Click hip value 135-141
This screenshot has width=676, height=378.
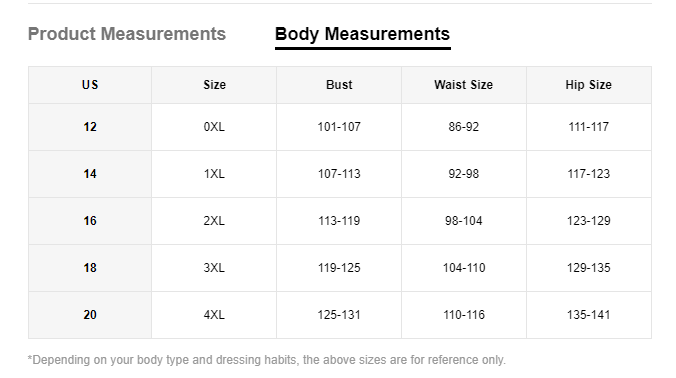[x=589, y=315]
